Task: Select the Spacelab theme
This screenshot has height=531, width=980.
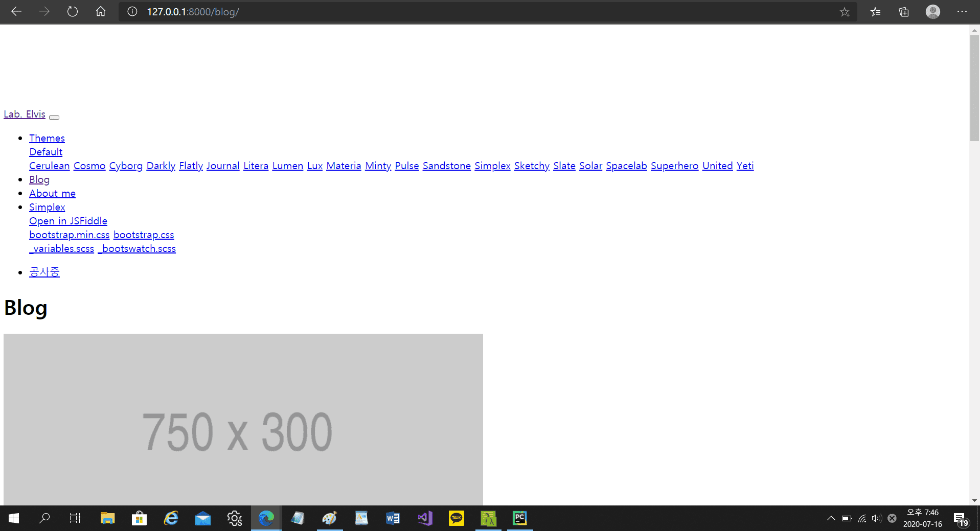Action: 627,166
